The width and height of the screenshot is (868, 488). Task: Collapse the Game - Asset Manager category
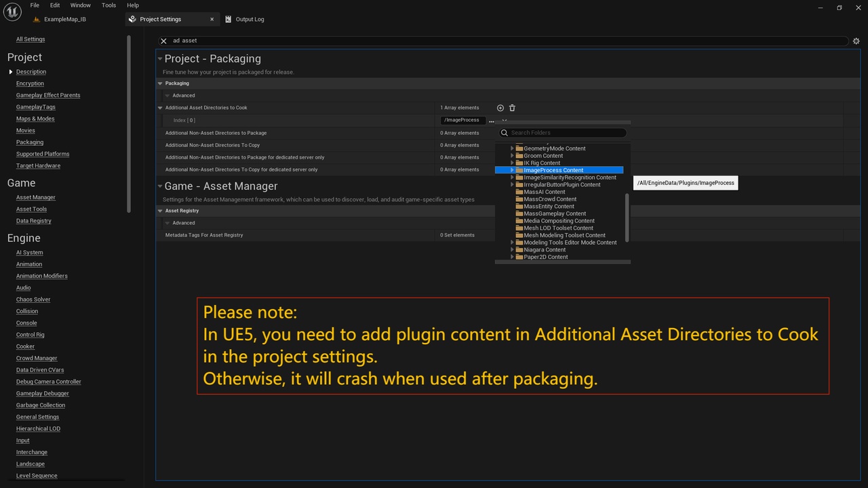160,186
